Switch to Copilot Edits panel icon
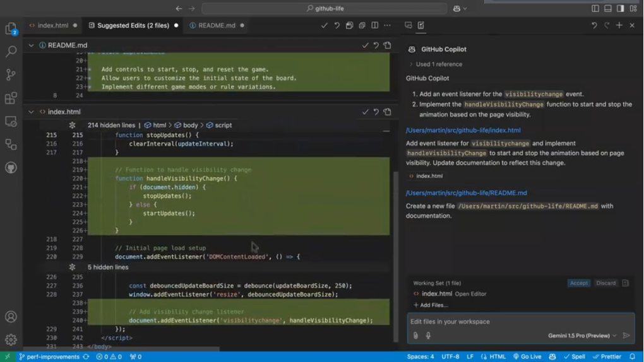 click(421, 25)
